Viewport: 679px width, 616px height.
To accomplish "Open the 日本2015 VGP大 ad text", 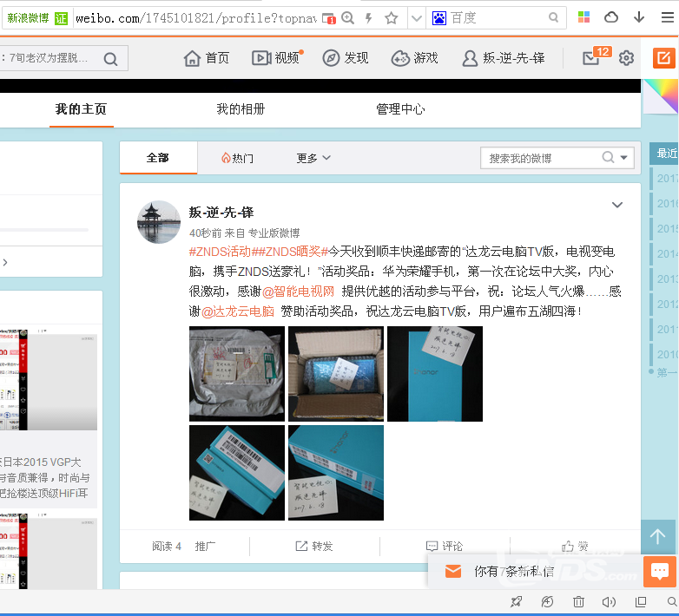I will [x=41, y=462].
